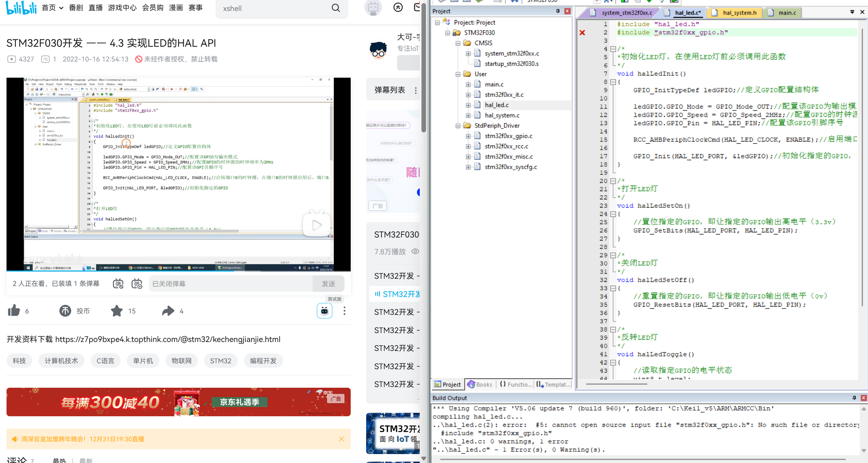
Task: Click the search magnifier icon
Action: pyautogui.click(x=336, y=8)
